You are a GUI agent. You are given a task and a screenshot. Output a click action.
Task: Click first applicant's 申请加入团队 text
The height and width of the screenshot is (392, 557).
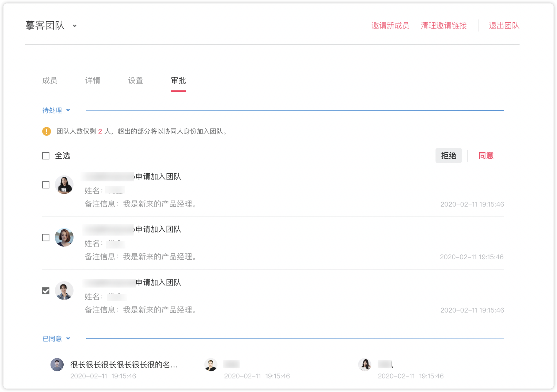click(158, 177)
